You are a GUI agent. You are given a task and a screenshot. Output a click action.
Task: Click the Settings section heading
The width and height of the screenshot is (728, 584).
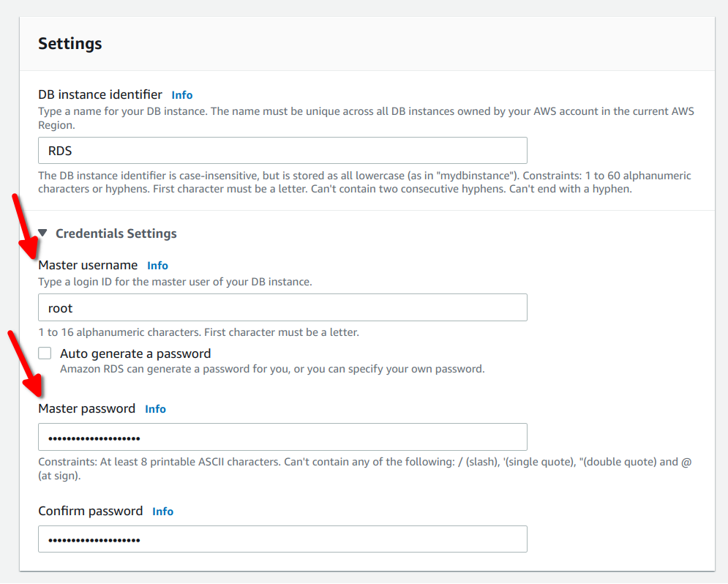[x=70, y=43]
